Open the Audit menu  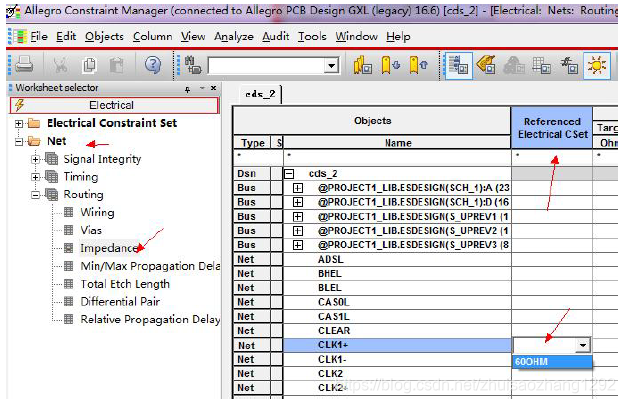click(275, 36)
